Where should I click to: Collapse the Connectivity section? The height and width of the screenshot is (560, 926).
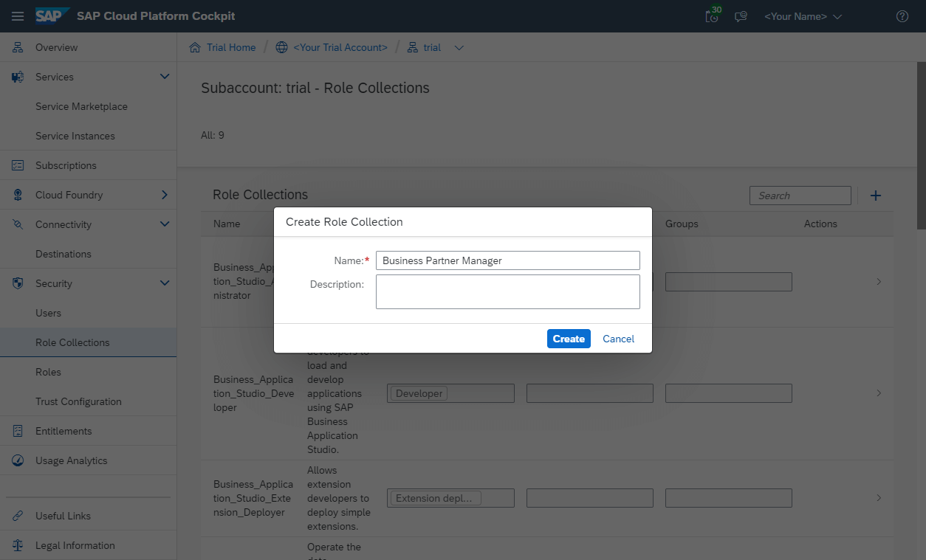click(x=165, y=224)
